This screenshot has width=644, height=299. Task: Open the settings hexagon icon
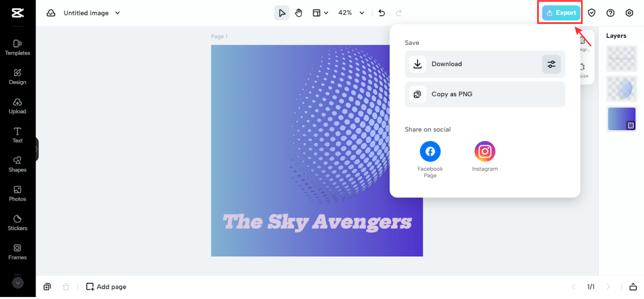(x=629, y=13)
